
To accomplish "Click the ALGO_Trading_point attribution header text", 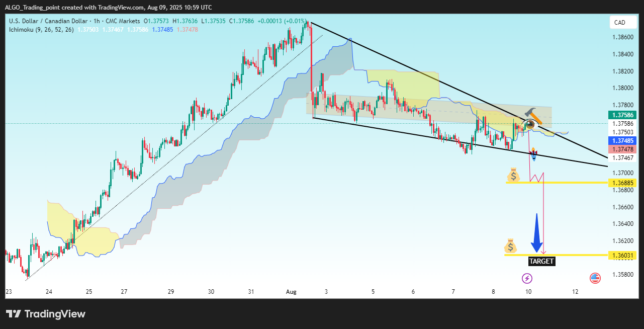I will click(x=109, y=8).
